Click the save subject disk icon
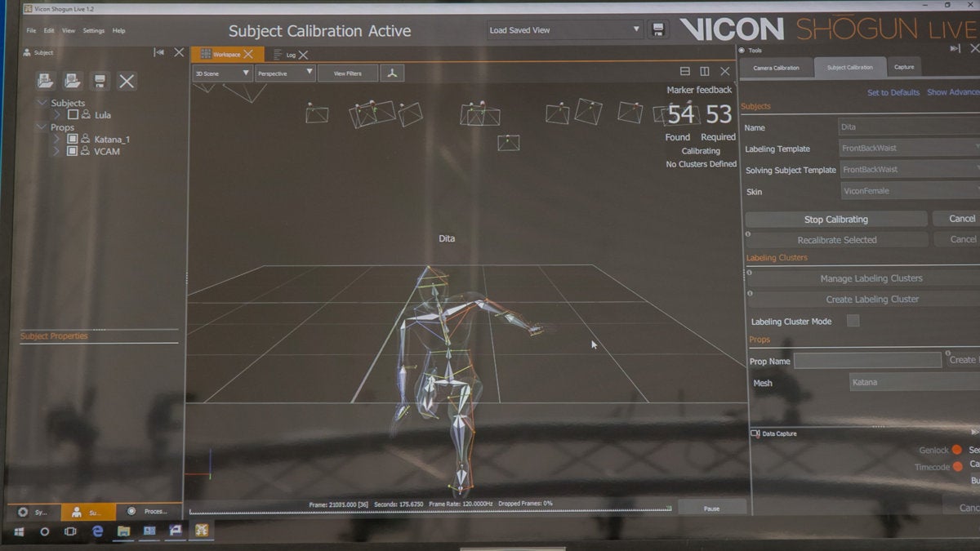This screenshot has height=551, width=980. tap(100, 81)
